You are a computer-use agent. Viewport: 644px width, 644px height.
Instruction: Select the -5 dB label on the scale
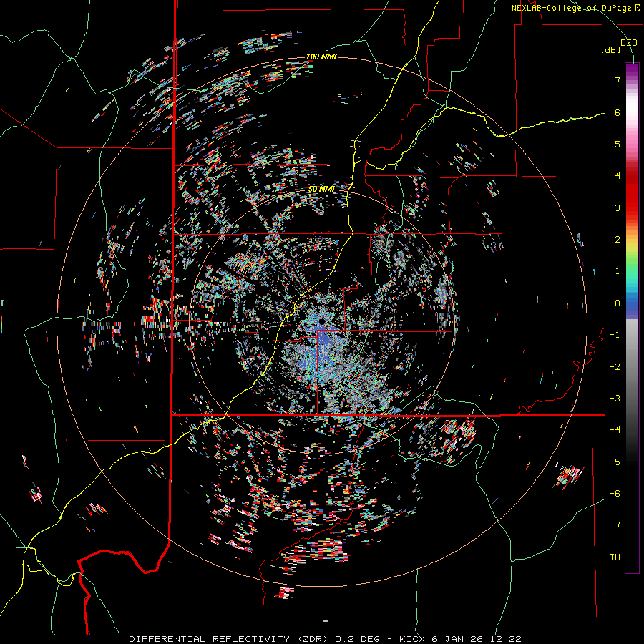tap(615, 462)
